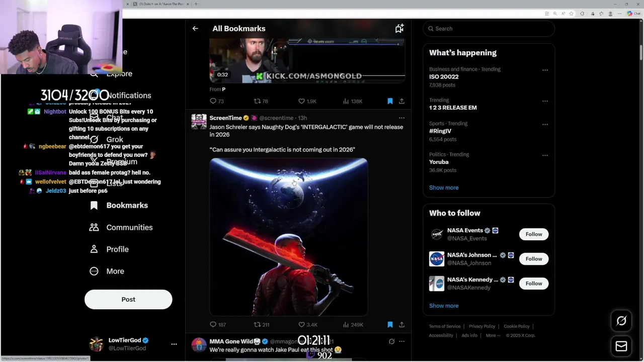The image size is (644, 362).
Task: Show more accounts under Who to follow
Action: point(444,306)
